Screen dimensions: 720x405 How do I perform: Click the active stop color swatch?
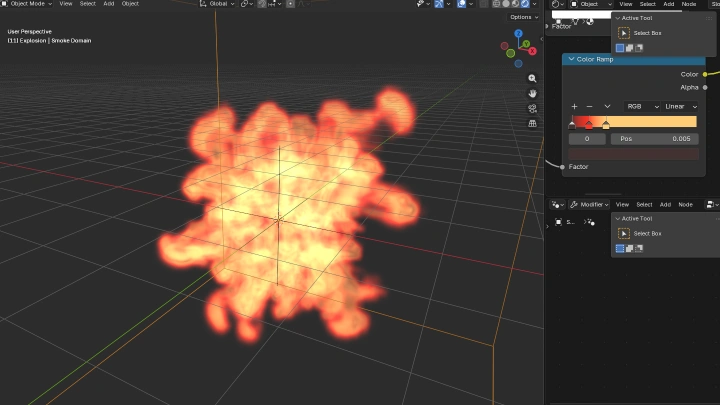pos(634,154)
